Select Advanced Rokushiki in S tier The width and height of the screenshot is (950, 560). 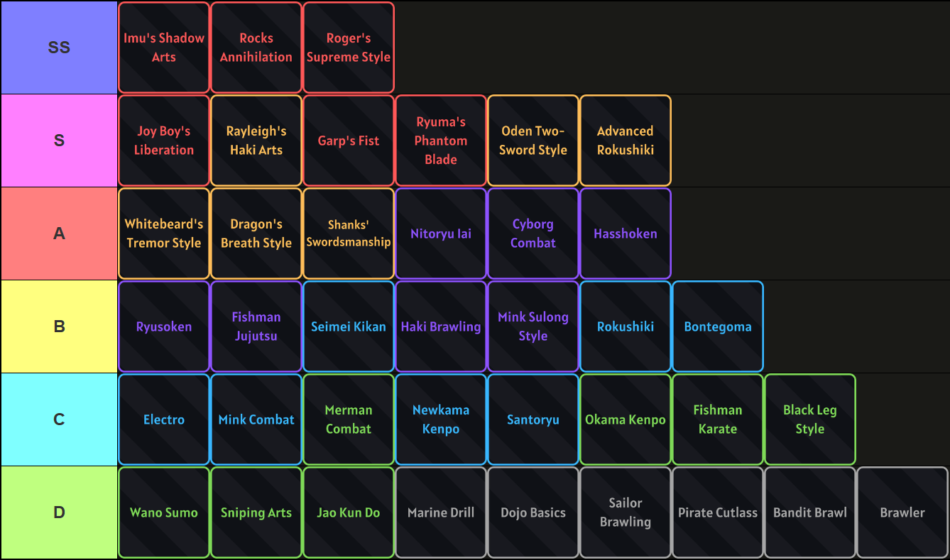625,140
